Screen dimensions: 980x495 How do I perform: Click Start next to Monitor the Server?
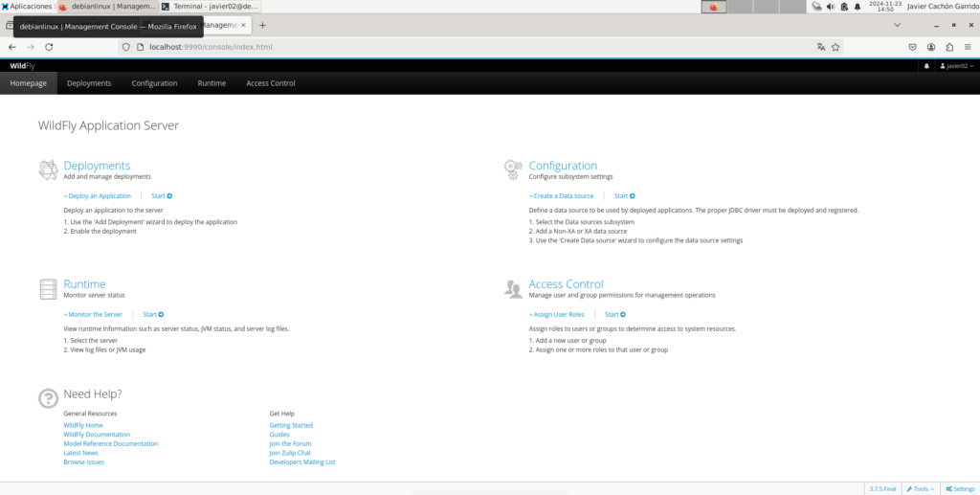point(153,314)
